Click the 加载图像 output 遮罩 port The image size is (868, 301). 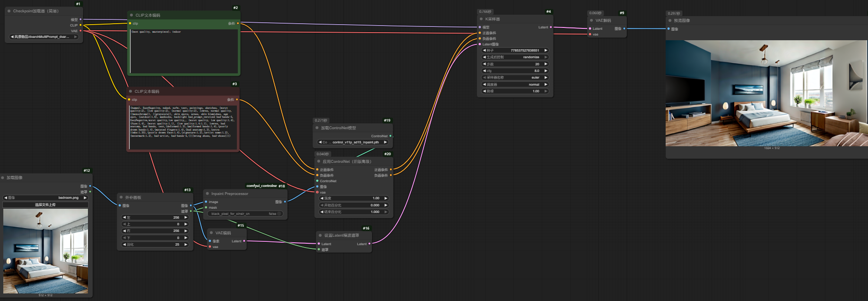(90, 192)
